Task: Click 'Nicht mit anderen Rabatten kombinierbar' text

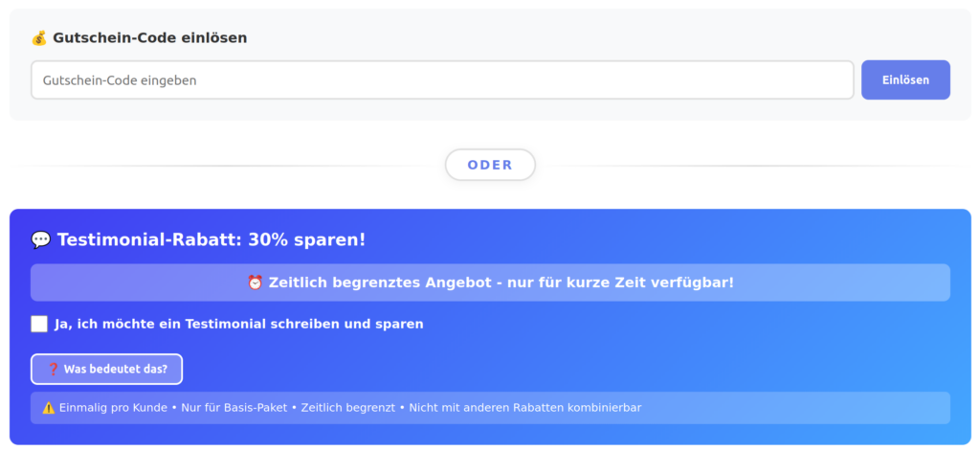Action: (524, 408)
